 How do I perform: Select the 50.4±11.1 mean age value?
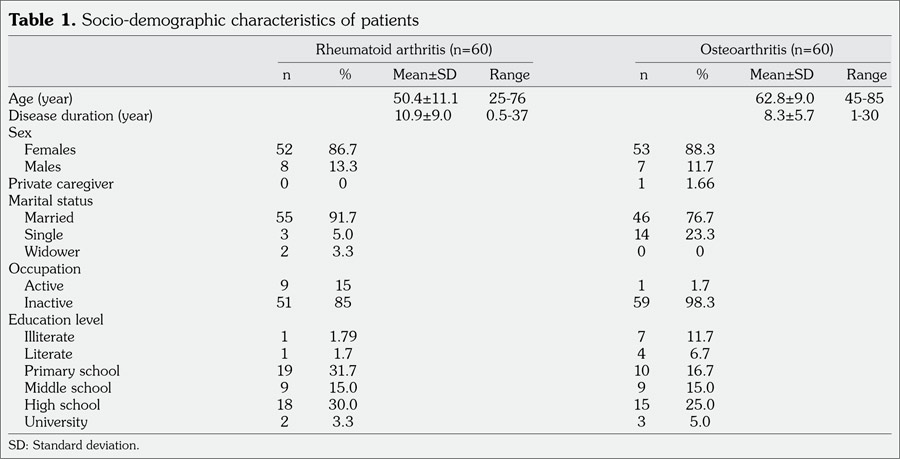[425, 98]
